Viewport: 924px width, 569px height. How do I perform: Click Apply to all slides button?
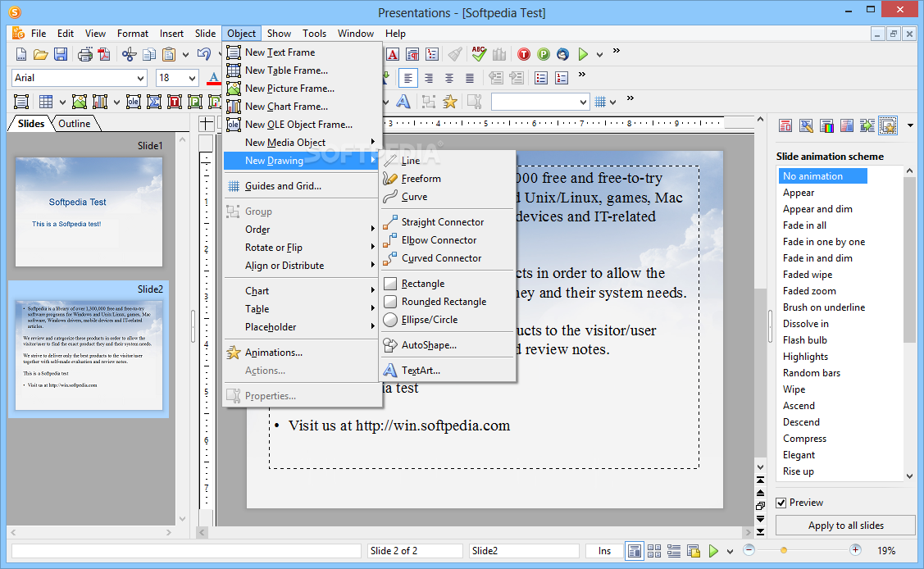click(845, 526)
